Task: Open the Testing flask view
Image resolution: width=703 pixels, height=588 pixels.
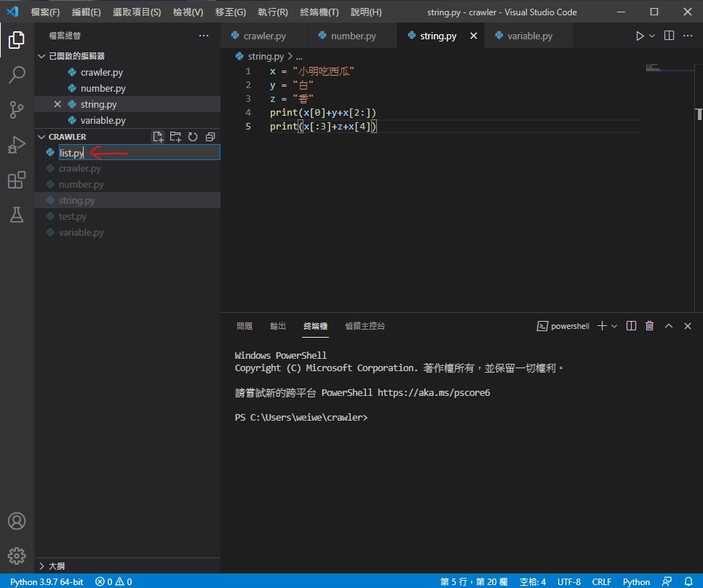Action: click(17, 215)
